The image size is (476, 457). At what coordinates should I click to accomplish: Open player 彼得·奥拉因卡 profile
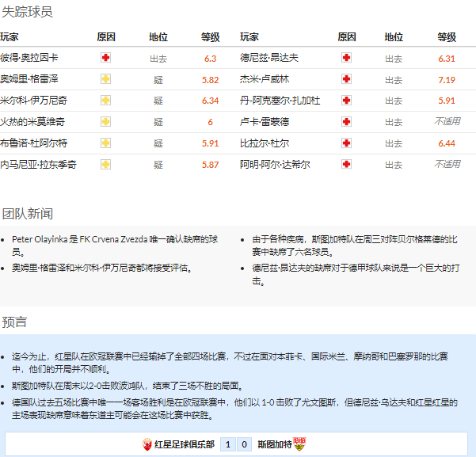[x=29, y=58]
